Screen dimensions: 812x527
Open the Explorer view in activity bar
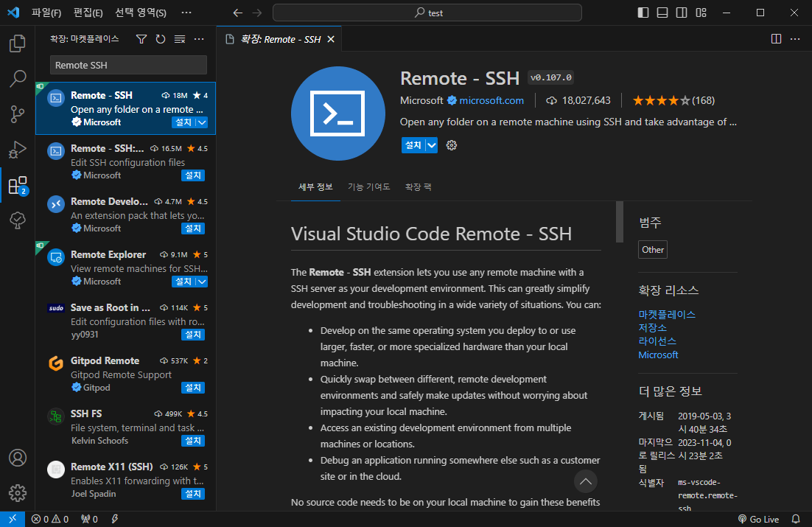18,43
